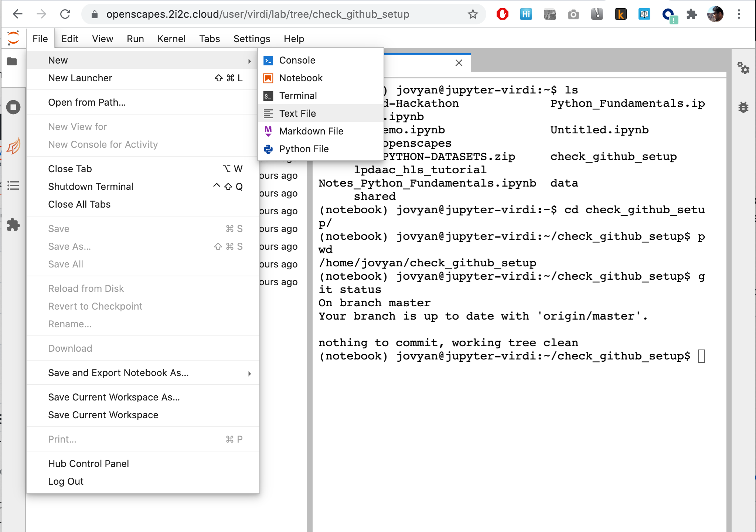Viewport: 756px width, 532px height.
Task: Expand the New submenu arrow
Action: click(249, 60)
